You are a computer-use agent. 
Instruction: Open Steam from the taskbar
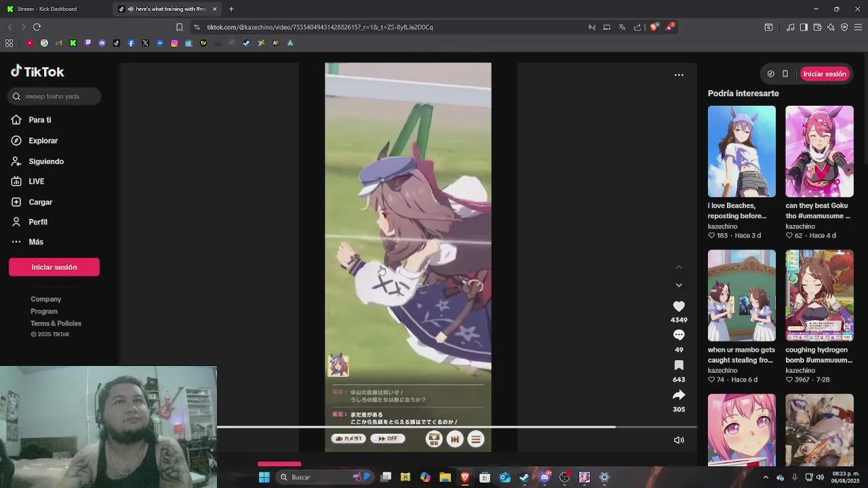(524, 477)
